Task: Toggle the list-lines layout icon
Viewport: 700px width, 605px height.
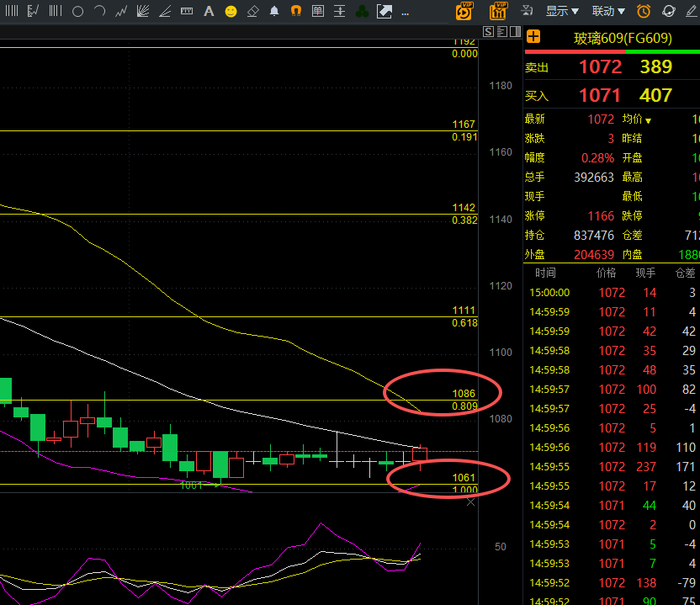Action: coord(501,32)
